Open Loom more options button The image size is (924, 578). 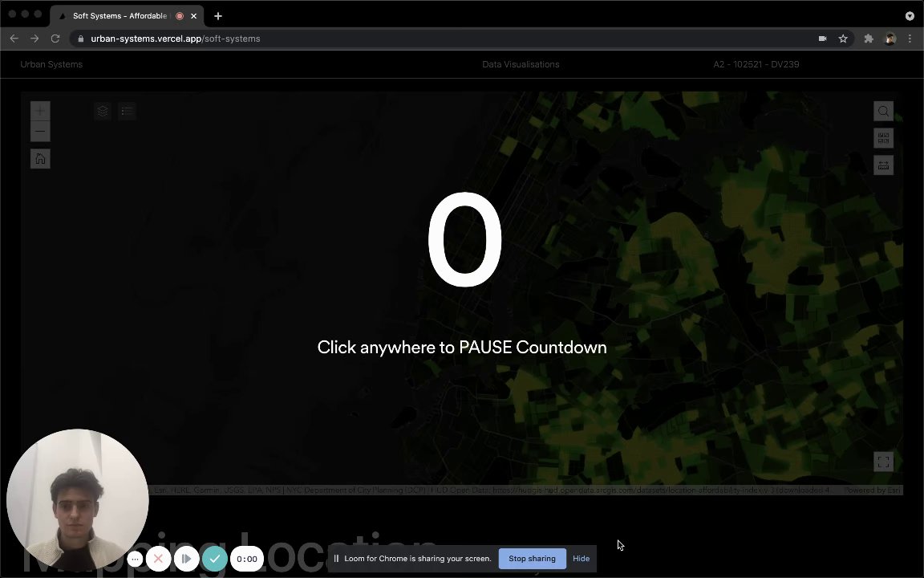[x=135, y=559]
